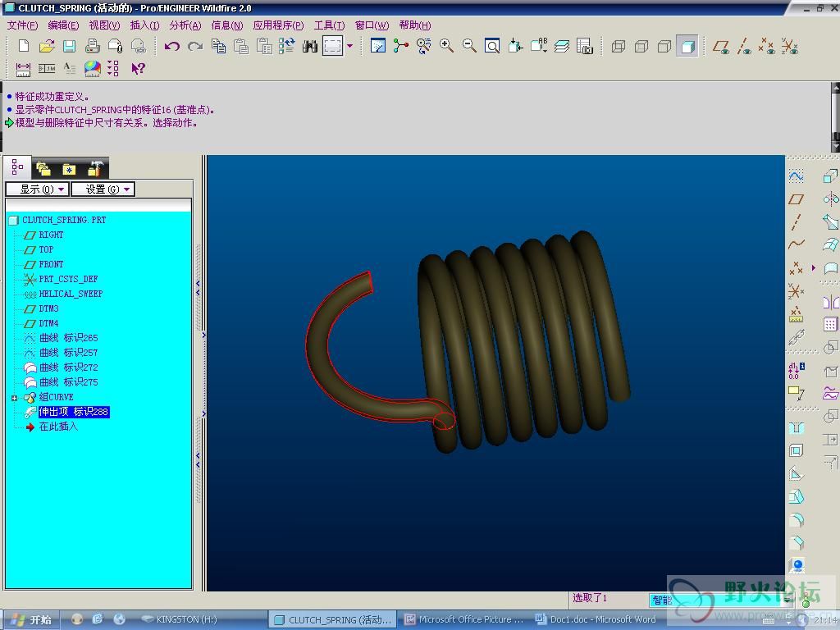The height and width of the screenshot is (630, 840).
Task: Click the Mirror tool icon
Action: [x=830, y=302]
